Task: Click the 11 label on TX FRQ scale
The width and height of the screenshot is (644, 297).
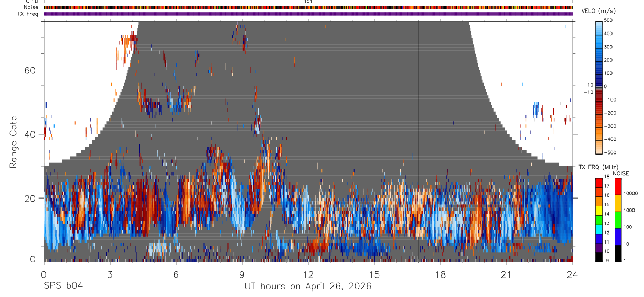Action: (606, 242)
